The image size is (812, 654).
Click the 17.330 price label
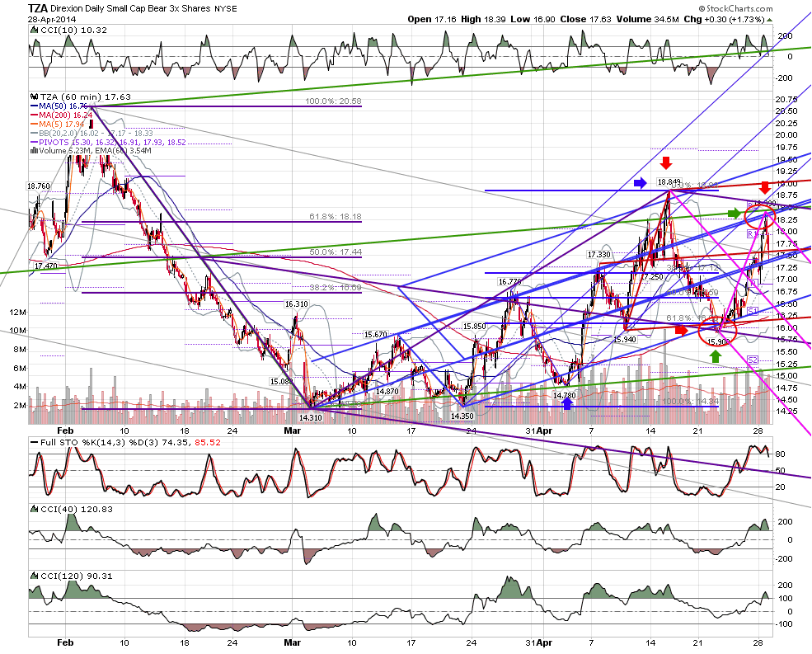[x=598, y=255]
